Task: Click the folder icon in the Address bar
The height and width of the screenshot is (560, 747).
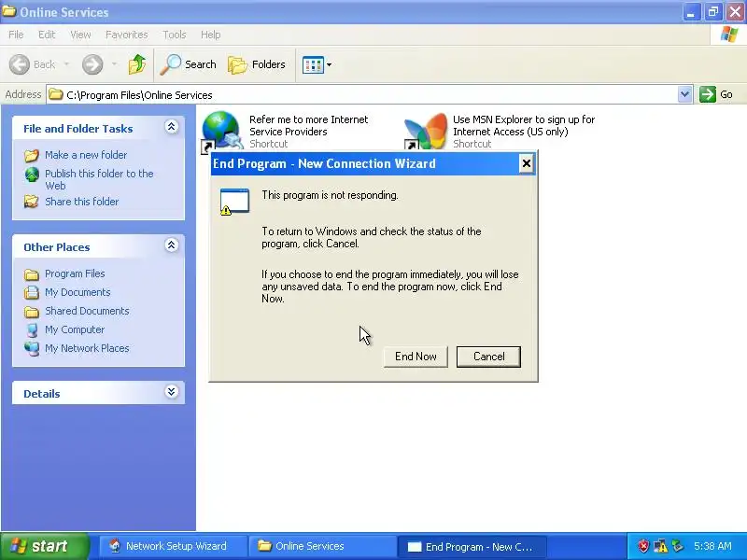Action: 56,94
